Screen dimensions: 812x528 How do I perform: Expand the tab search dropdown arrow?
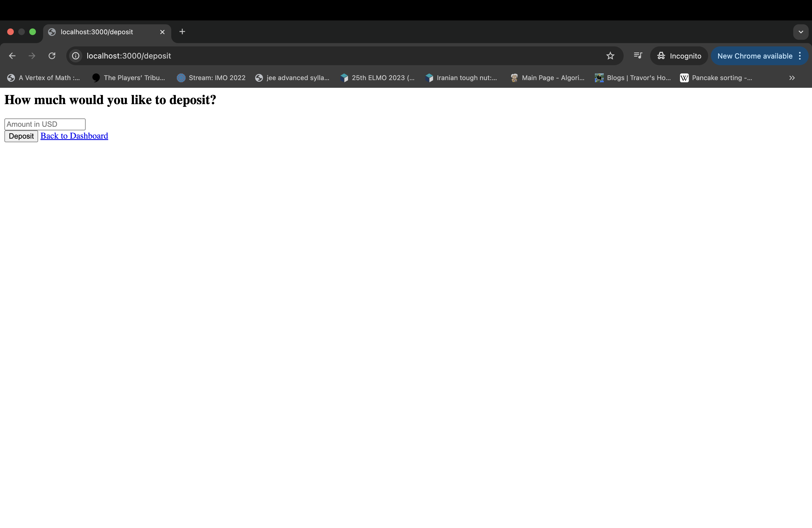(x=800, y=32)
